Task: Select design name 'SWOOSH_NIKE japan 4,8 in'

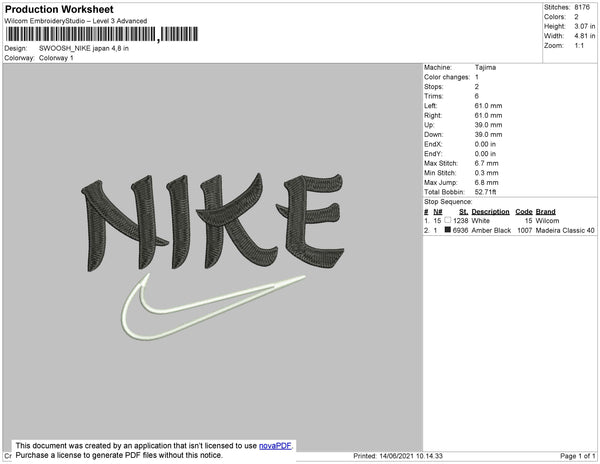Action: click(84, 48)
